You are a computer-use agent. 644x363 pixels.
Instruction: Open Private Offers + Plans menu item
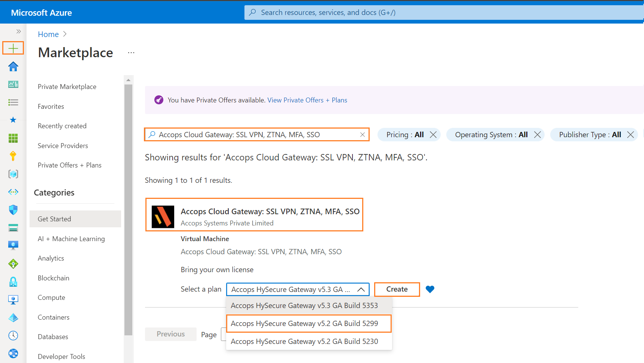(x=70, y=165)
